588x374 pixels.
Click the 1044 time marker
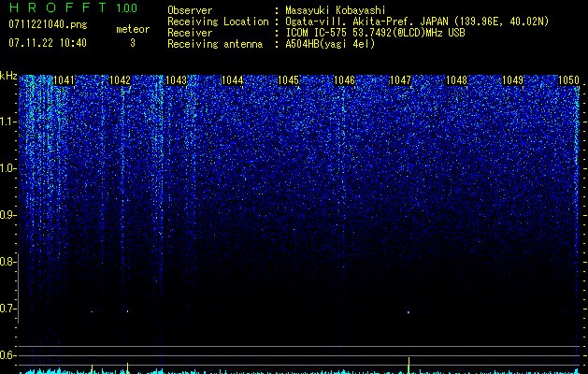[x=232, y=80]
